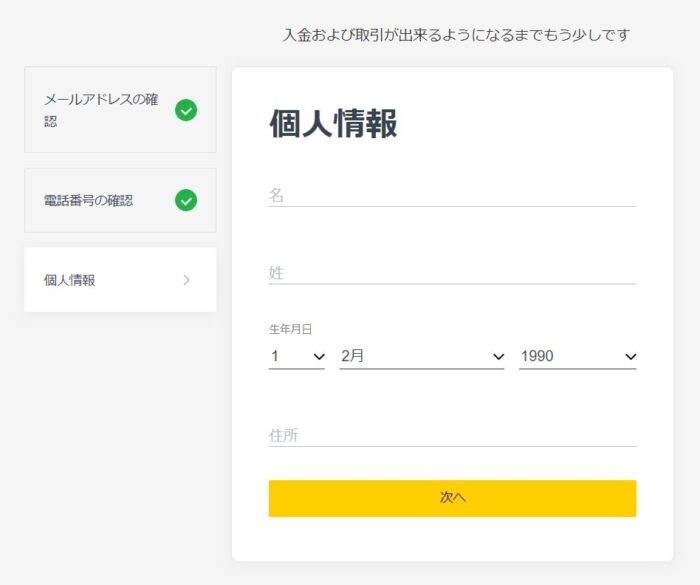Focus the 名 first name field
The width and height of the screenshot is (700, 585).
[452, 196]
